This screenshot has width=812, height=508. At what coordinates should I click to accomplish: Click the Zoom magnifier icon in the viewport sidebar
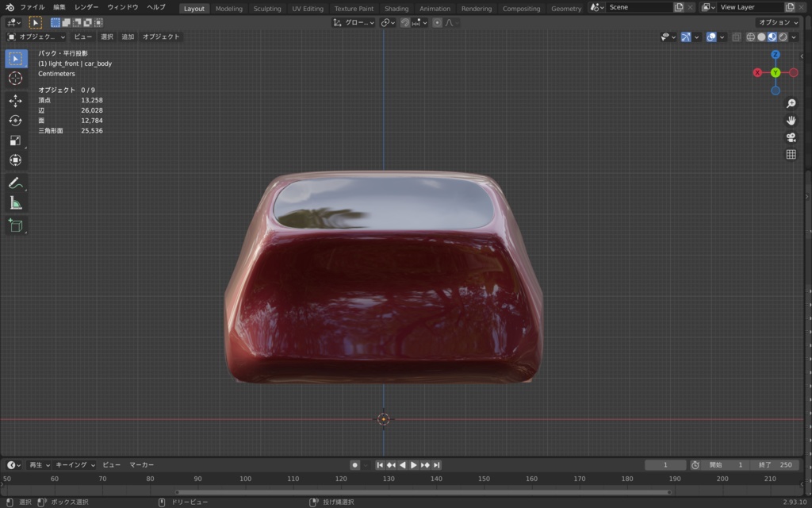coord(790,102)
